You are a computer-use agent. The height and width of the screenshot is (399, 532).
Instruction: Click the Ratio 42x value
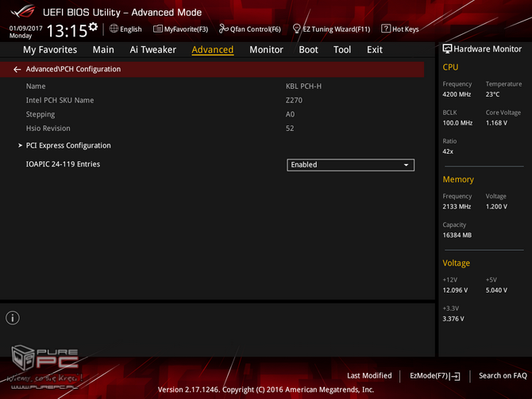(x=448, y=152)
